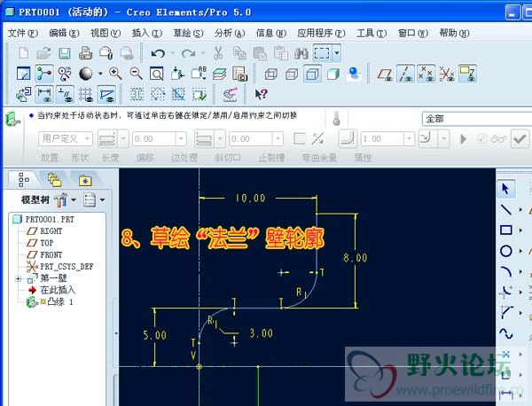The image size is (532, 406).
Task: Click the green checkmark accept button
Action: (520, 138)
